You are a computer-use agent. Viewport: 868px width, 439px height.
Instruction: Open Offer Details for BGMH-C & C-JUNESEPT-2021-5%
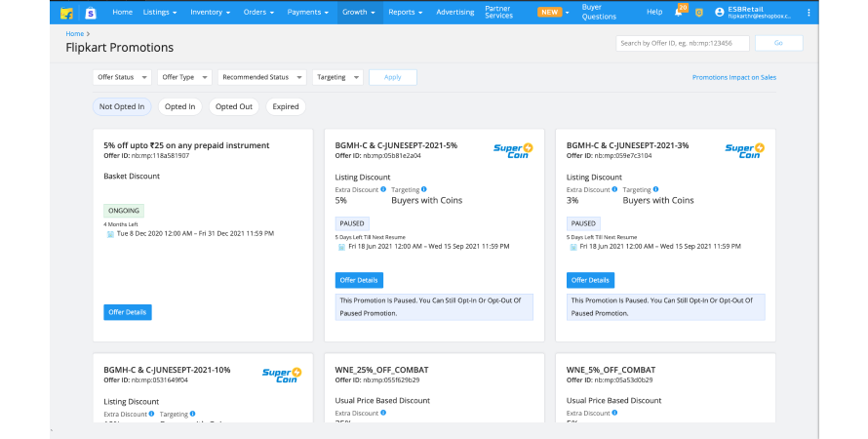359,280
